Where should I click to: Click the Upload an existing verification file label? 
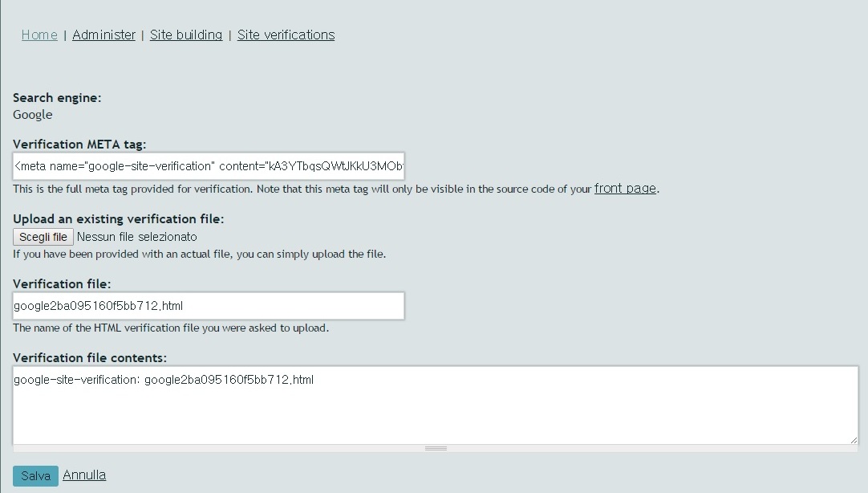pos(119,219)
